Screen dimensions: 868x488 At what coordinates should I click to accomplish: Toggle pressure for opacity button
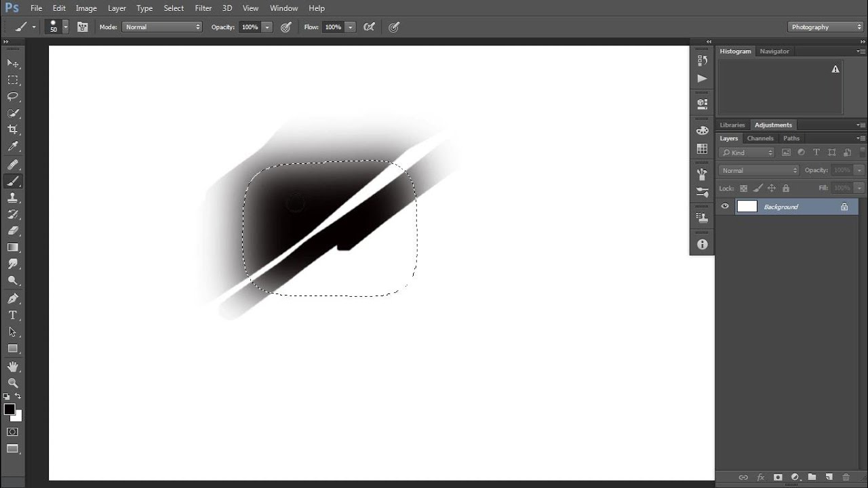286,27
